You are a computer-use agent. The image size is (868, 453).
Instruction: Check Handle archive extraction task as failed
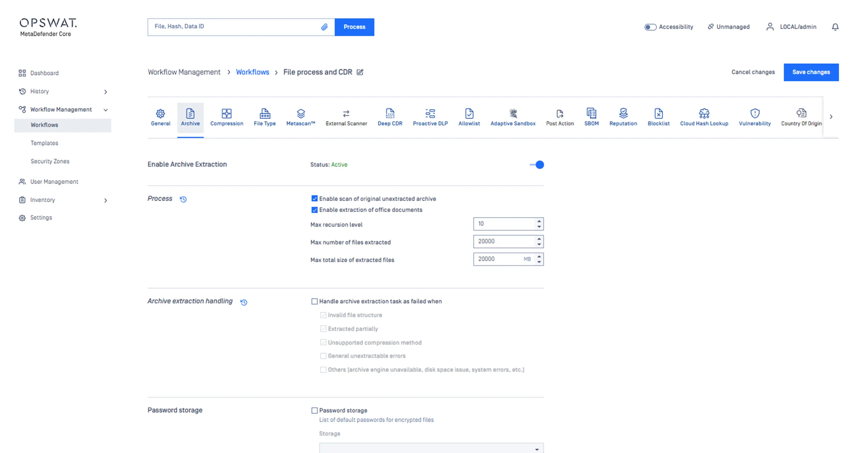click(x=314, y=301)
